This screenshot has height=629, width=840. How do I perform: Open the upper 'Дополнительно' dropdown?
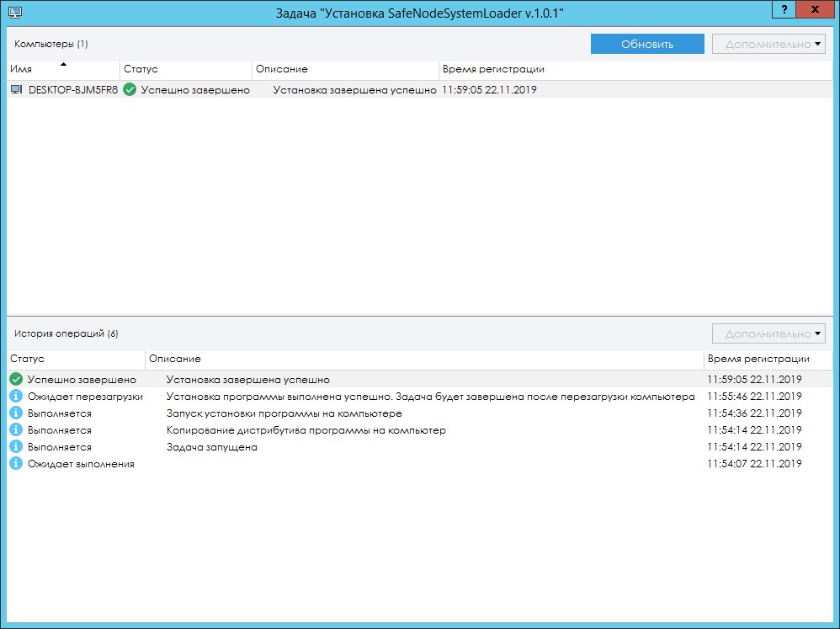coord(768,43)
